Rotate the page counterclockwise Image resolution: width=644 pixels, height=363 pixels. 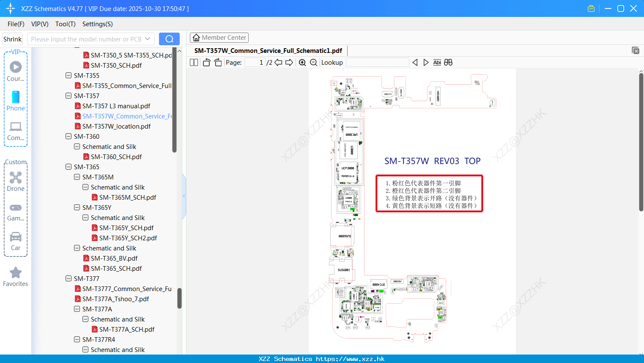[x=206, y=62]
